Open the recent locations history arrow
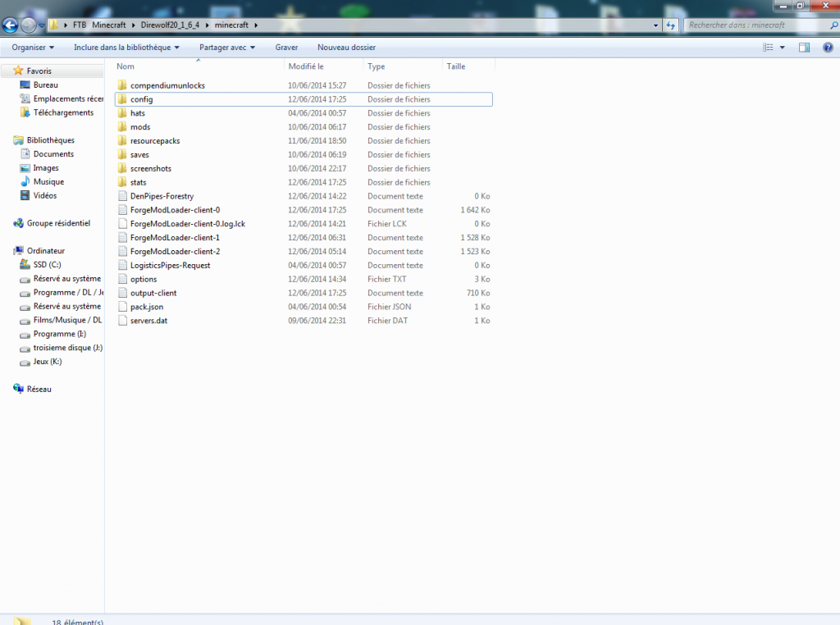840x625 pixels. click(x=41, y=25)
